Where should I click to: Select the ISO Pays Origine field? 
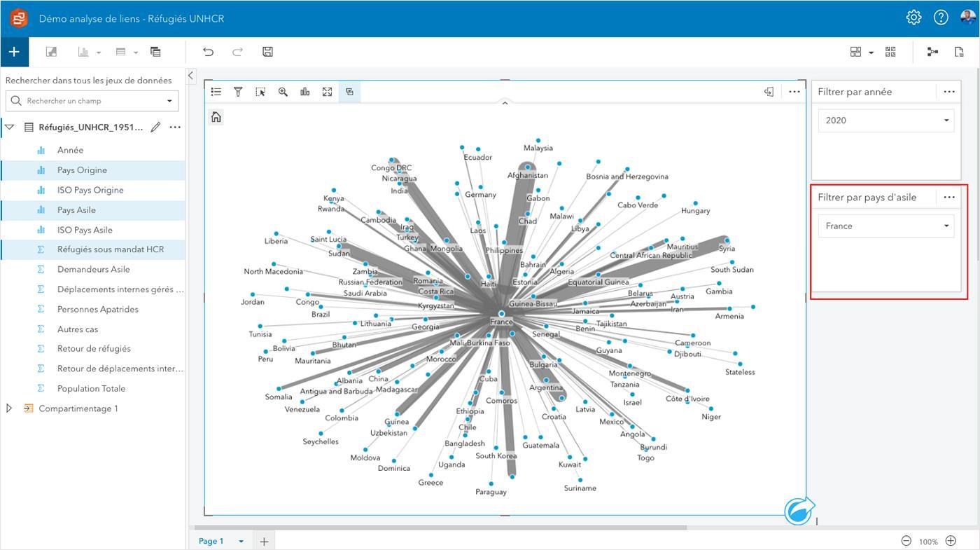(94, 190)
